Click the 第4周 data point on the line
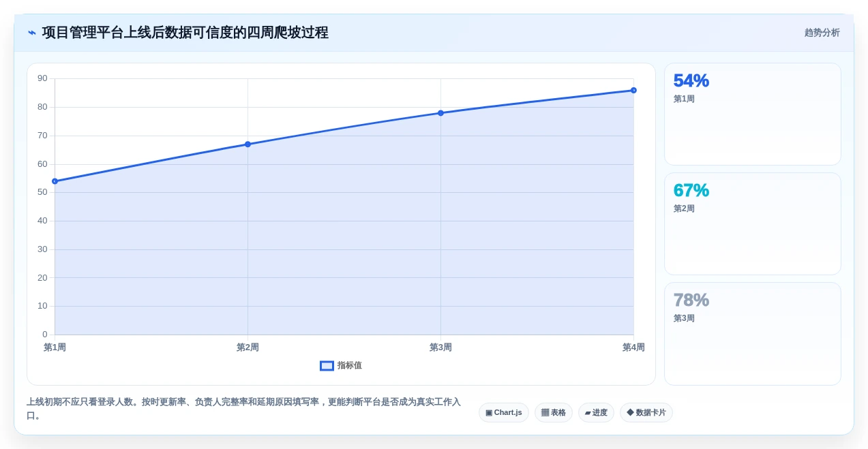 633,90
